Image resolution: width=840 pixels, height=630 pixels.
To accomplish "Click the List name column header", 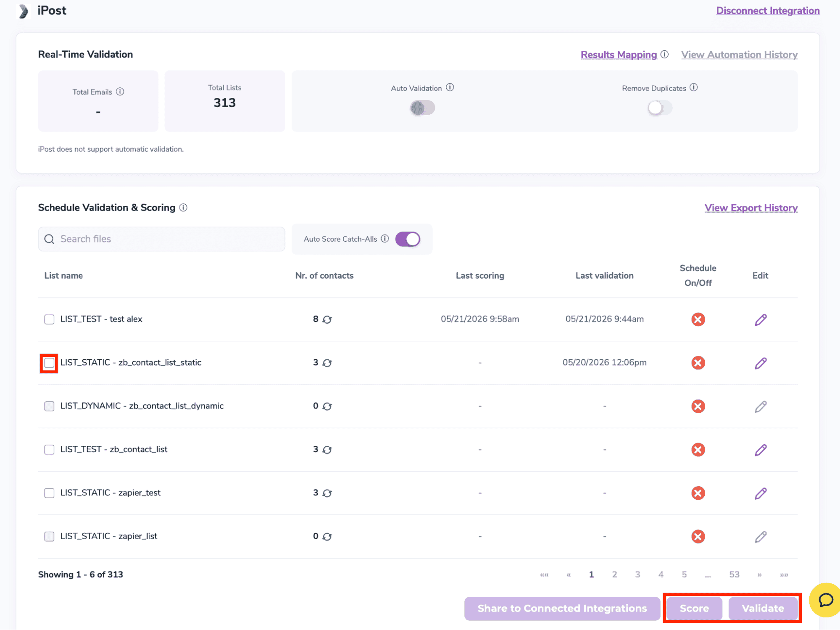I will coord(63,276).
